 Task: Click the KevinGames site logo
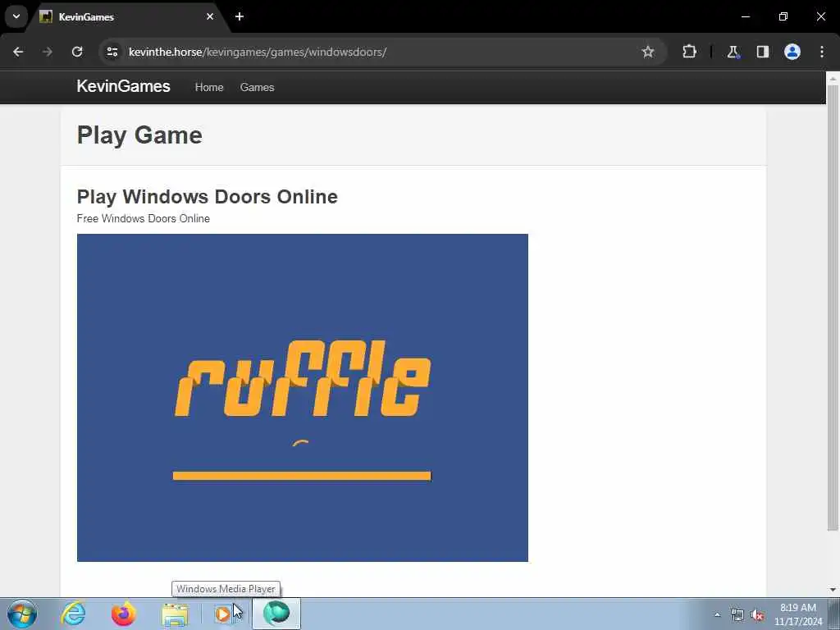pos(123,86)
